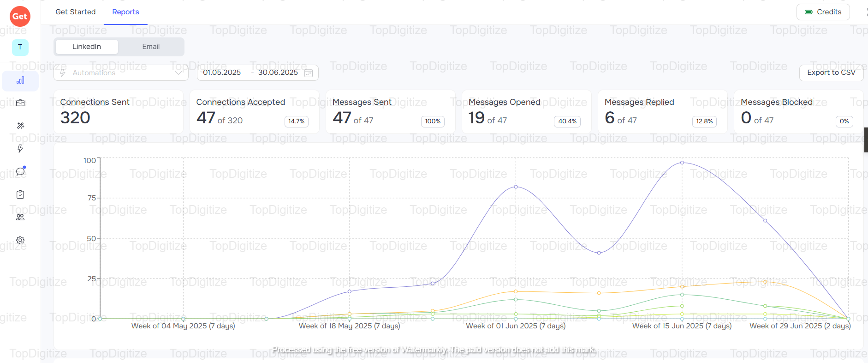Open the settings gear sidebar icon

click(x=20, y=240)
